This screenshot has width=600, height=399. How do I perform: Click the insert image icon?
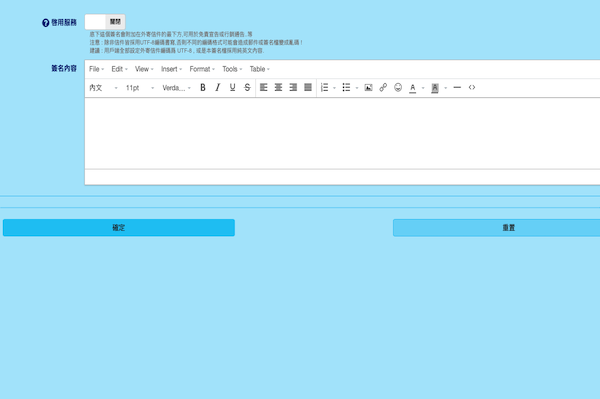click(368, 88)
